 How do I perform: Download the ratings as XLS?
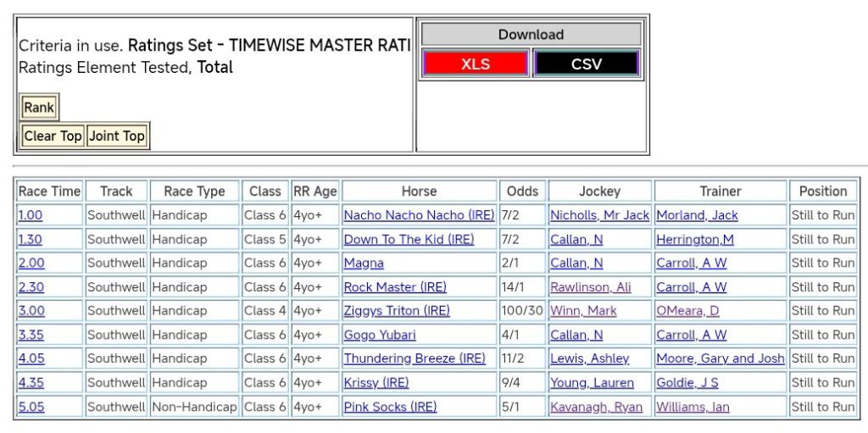pyautogui.click(x=476, y=64)
